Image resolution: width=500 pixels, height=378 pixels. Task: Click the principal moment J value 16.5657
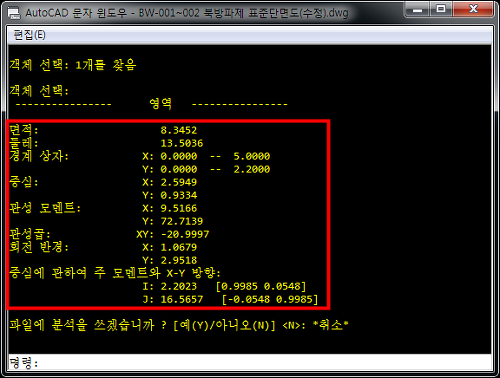(182, 299)
